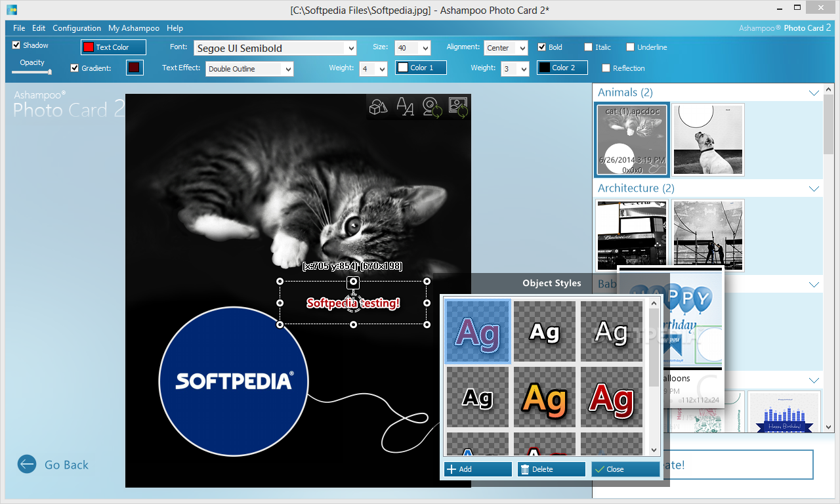Select the cat (1).apcdoc template thumbnail
This screenshot has height=504, width=840.
632,140
